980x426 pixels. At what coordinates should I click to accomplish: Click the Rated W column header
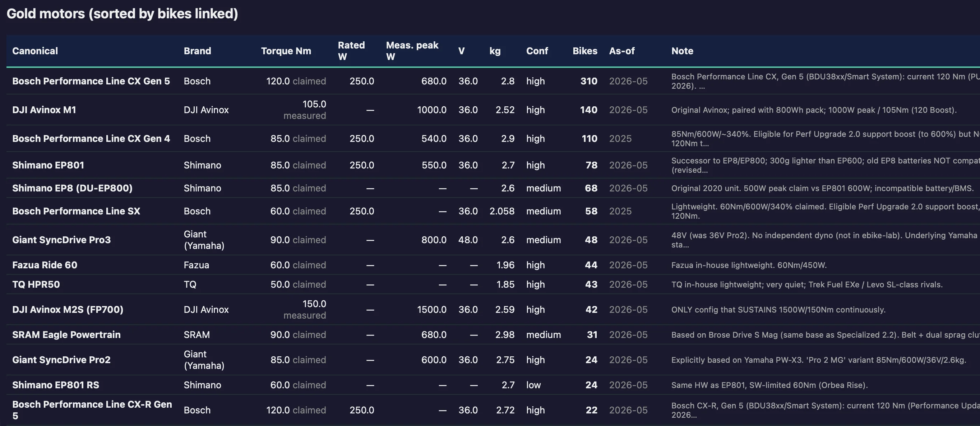351,51
